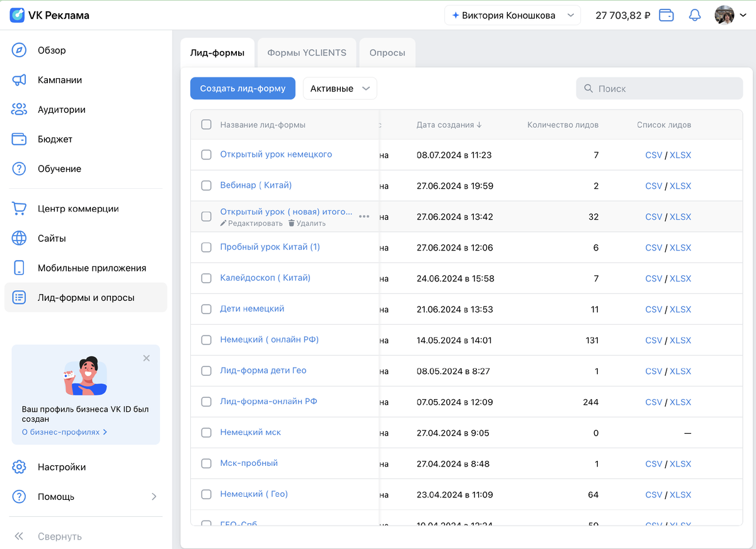The width and height of the screenshot is (756, 549).
Task: Click the Свернуть double-chevron icon
Action: (x=19, y=536)
